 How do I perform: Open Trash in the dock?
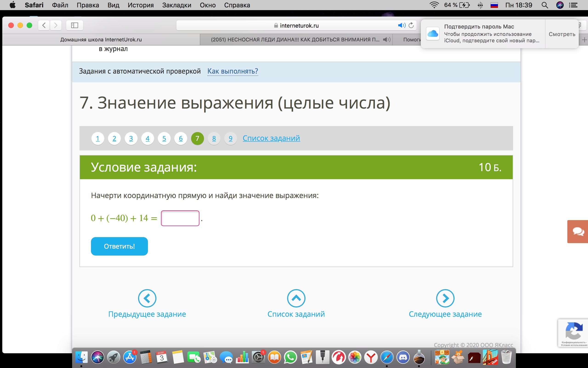(506, 357)
